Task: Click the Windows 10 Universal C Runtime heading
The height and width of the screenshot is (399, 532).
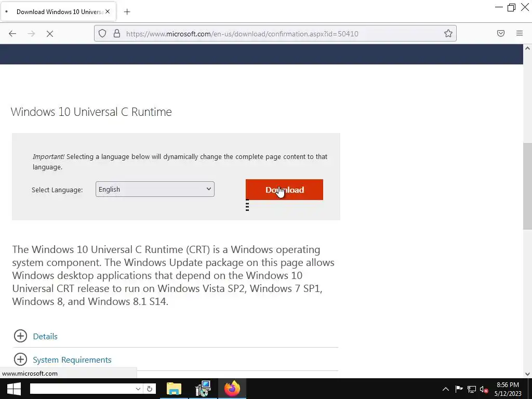Action: [x=91, y=112]
